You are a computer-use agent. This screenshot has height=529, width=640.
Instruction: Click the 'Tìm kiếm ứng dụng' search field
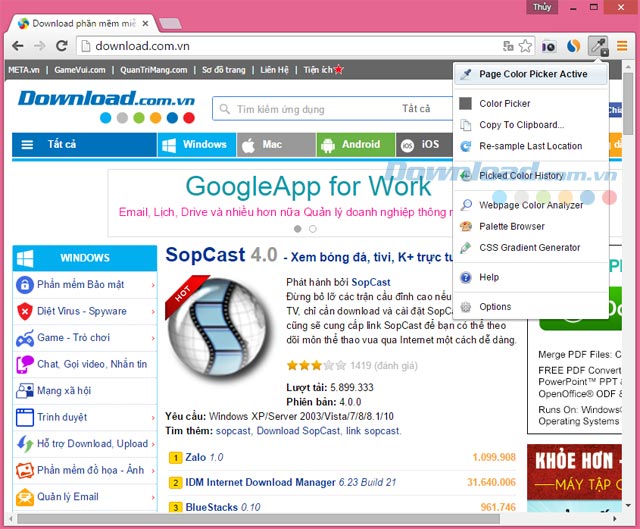tap(310, 109)
